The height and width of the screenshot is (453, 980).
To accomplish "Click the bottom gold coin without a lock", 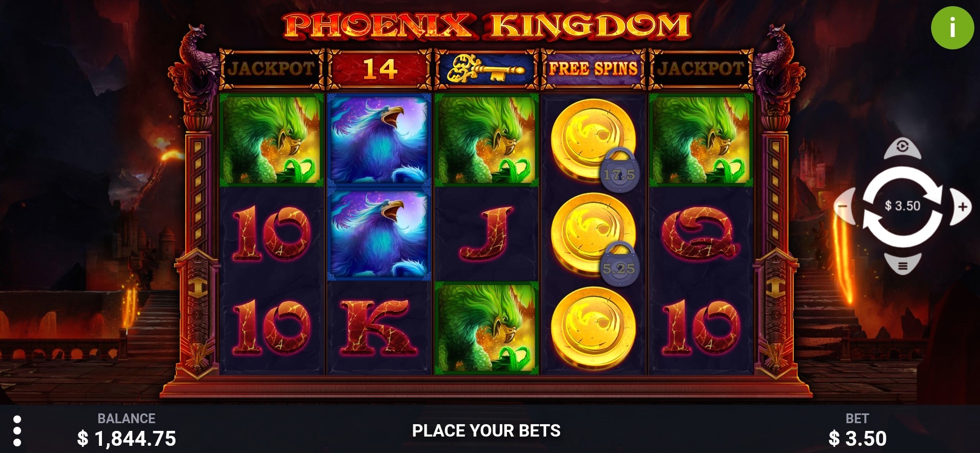I will click(x=593, y=328).
